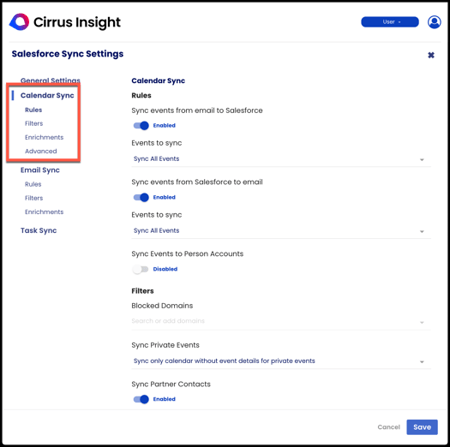Click the Save button

click(422, 427)
